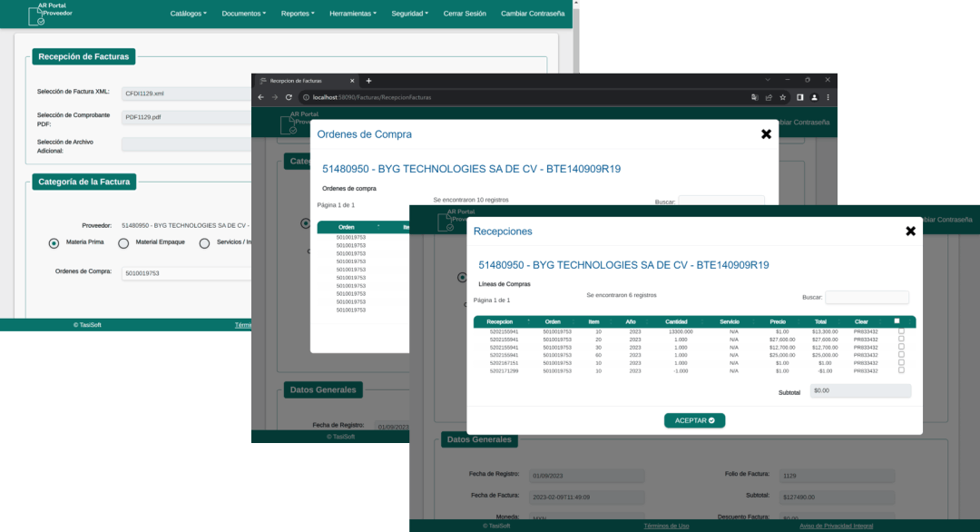Click Cerrar Sesión in the navigation bar
Viewport: 980px width, 532px height.
pyautogui.click(x=465, y=14)
